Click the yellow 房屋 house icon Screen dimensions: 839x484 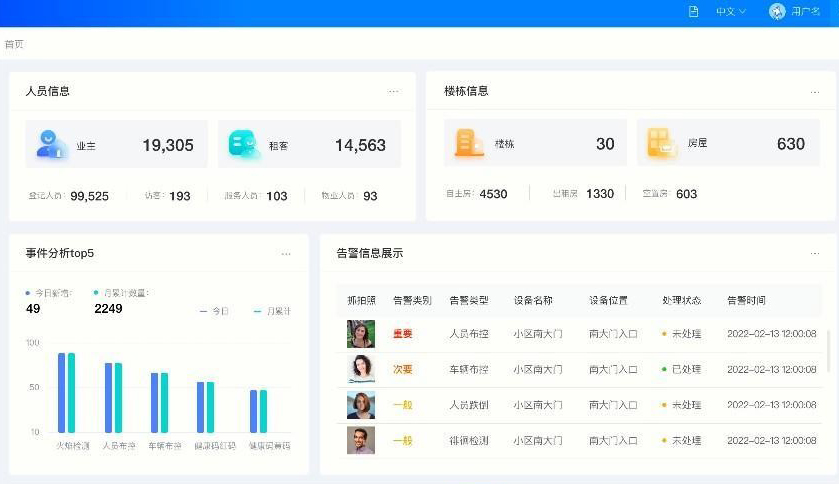661,144
